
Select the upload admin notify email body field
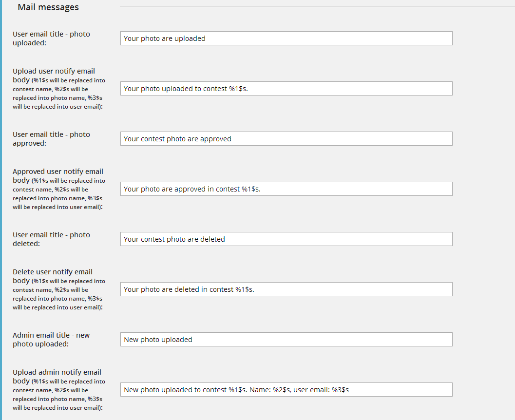pyautogui.click(x=286, y=390)
